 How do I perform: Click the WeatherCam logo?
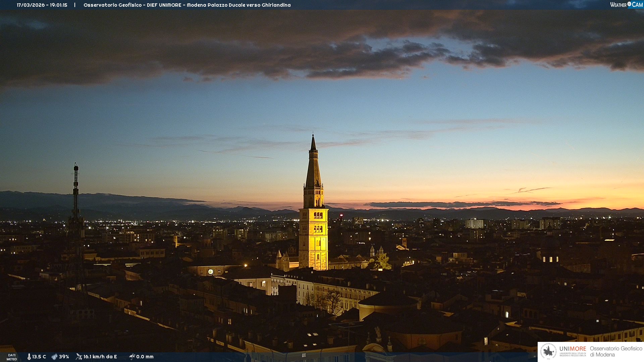[x=626, y=5]
